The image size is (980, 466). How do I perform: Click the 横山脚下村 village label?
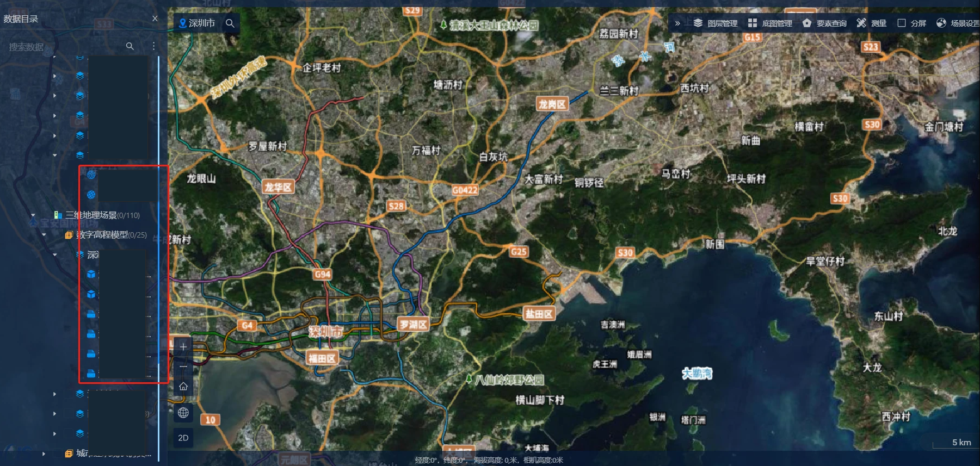[x=540, y=400]
